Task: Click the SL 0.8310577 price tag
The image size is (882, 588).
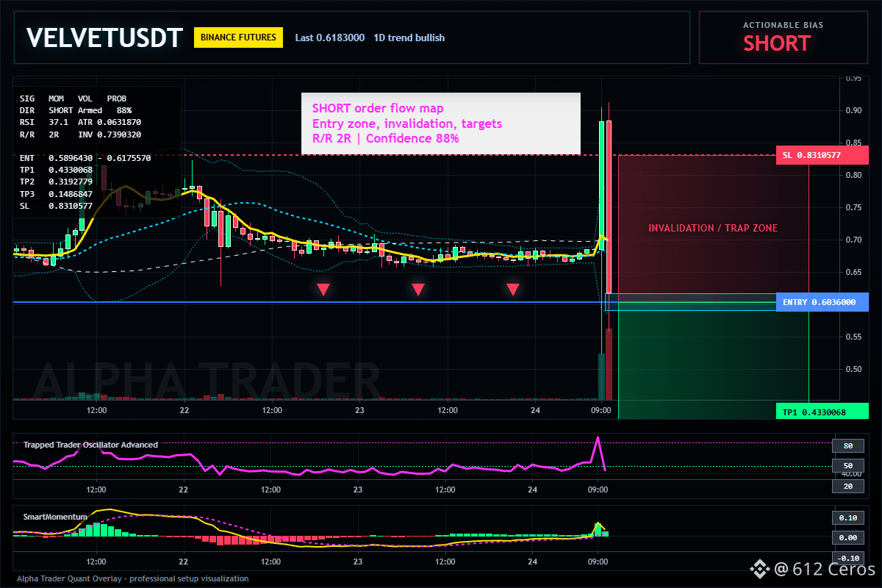Action: click(x=822, y=156)
